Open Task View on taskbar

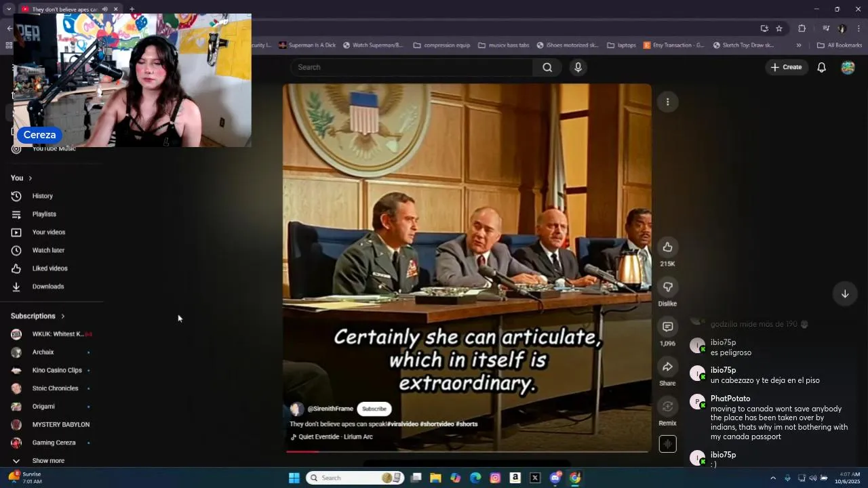(x=416, y=478)
